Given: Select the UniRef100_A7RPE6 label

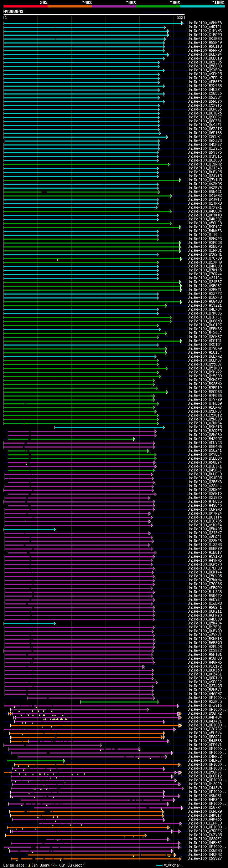Looking at the screenshot, I should point(204,831).
